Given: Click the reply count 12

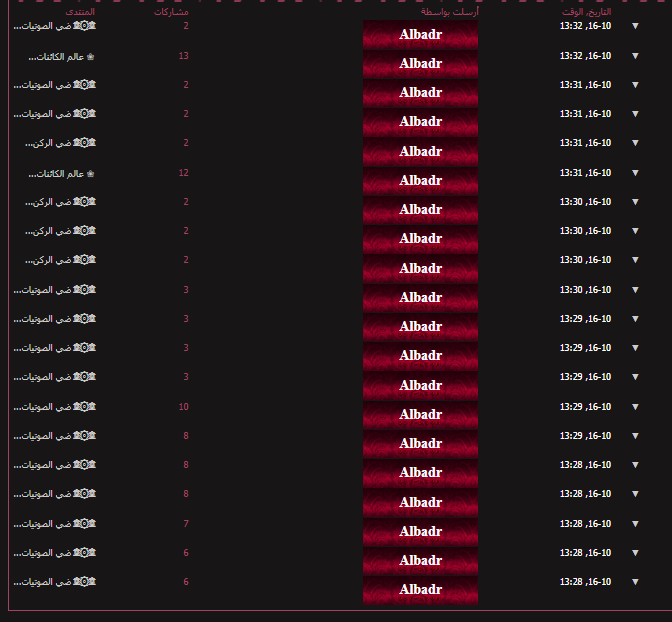Looking at the screenshot, I should (183, 173).
